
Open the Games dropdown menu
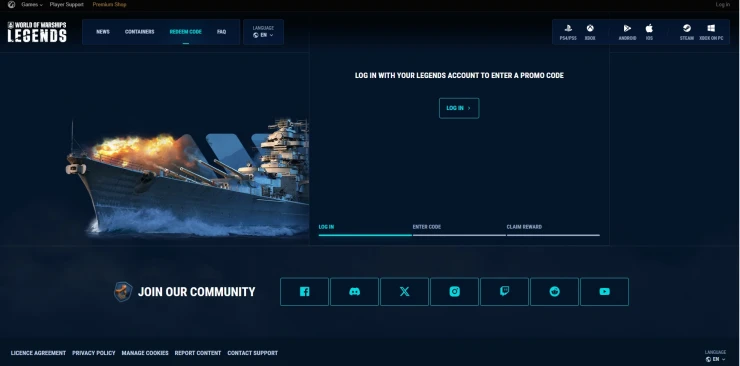(32, 5)
